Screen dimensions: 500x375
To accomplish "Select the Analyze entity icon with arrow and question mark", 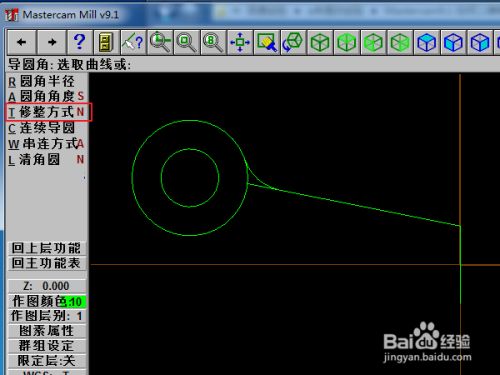I will tap(133, 42).
